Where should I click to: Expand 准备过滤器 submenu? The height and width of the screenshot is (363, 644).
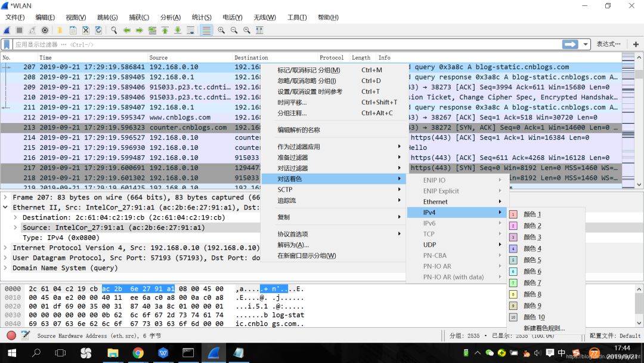click(x=333, y=158)
